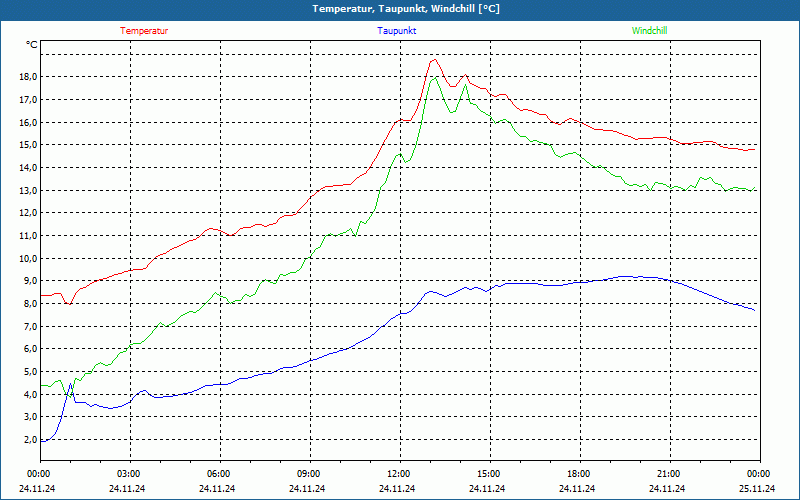Click the 25.11.24 date label
Image resolution: width=800 pixels, height=500 pixels.
tap(757, 488)
